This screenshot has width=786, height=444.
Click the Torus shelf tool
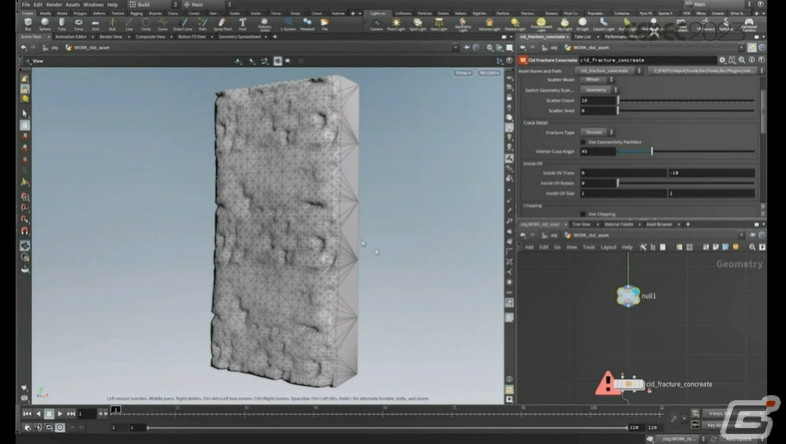(79, 24)
